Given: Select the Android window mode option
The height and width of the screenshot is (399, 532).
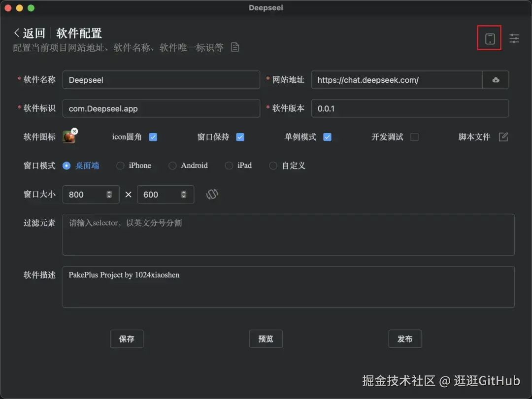Looking at the screenshot, I should (x=172, y=166).
